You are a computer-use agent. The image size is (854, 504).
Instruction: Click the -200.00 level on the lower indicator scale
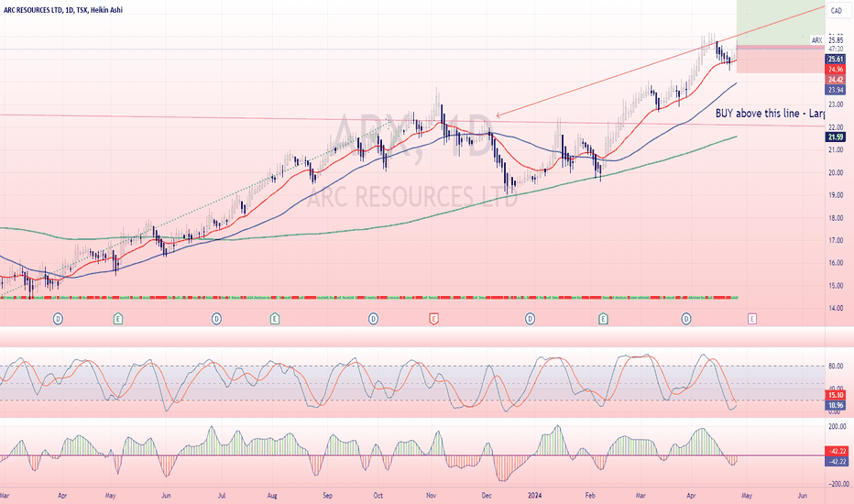click(838, 484)
